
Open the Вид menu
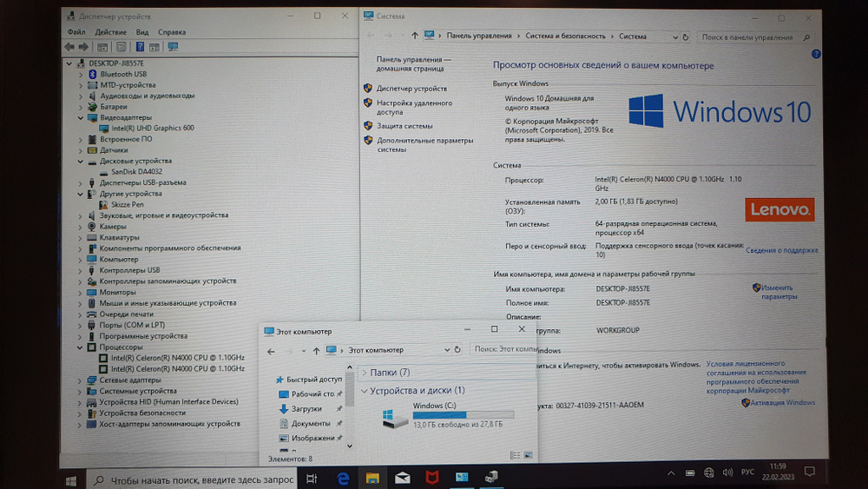coord(142,32)
